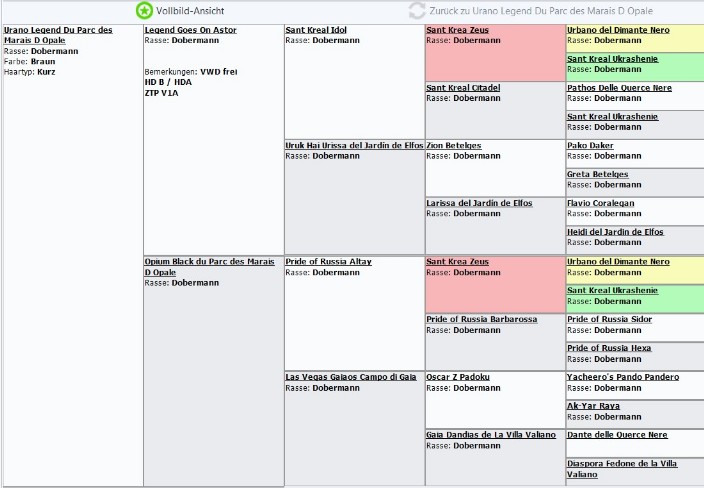The image size is (704, 488).
Task: Open Opium Black du Parc des Marais entry
Action: [209, 267]
